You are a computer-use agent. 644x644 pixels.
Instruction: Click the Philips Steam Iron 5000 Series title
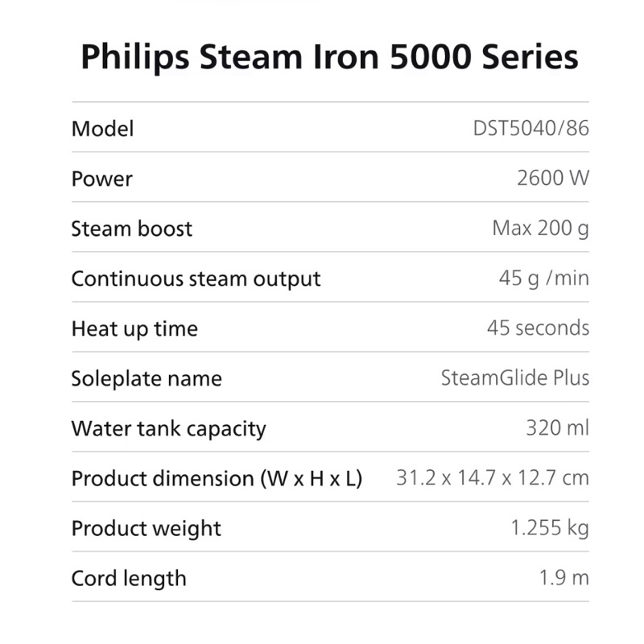330,57
